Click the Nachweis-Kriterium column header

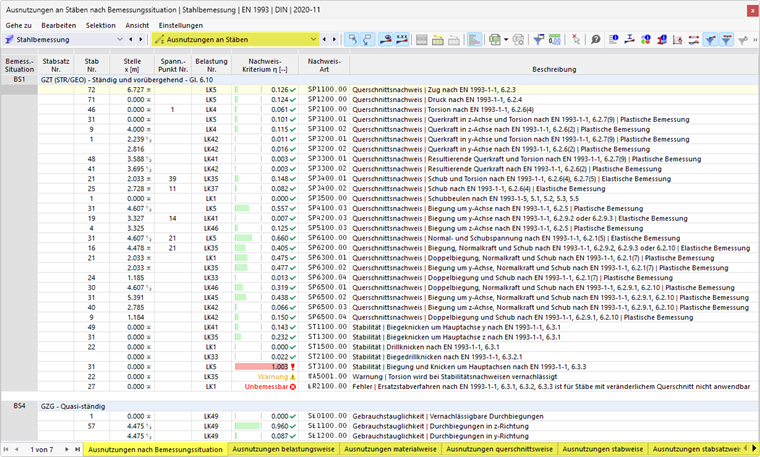pos(265,65)
